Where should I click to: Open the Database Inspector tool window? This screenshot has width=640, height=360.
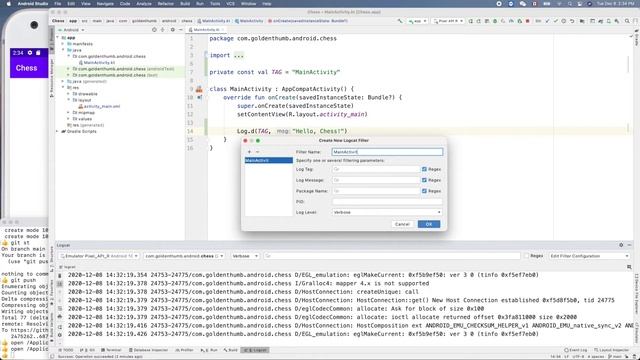point(149,350)
